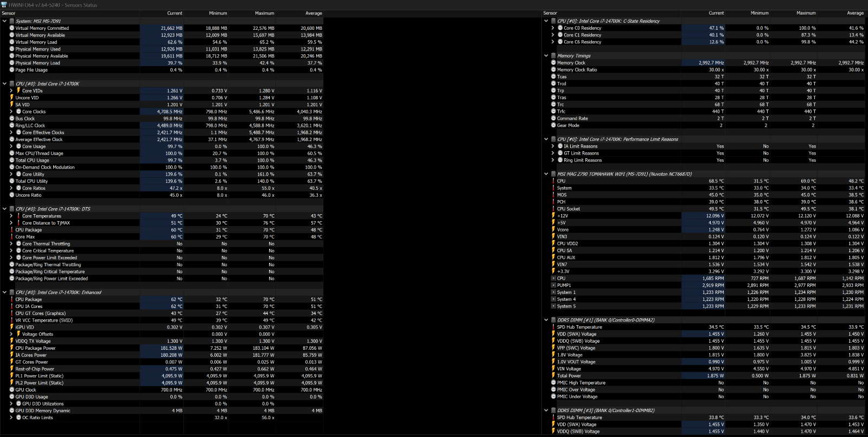
Task: Select the VDDQ TX Voltage row
Action: pos(162,341)
